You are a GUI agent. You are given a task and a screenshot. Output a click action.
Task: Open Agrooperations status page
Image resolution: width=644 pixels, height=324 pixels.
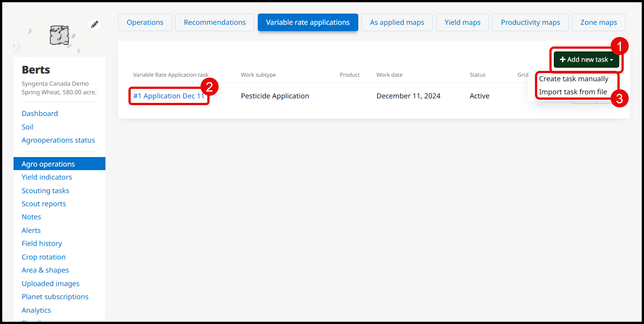click(x=58, y=140)
